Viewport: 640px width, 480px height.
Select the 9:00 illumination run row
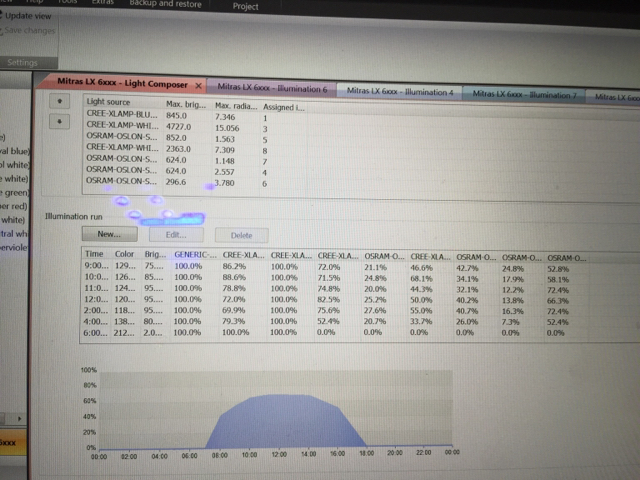(x=97, y=268)
